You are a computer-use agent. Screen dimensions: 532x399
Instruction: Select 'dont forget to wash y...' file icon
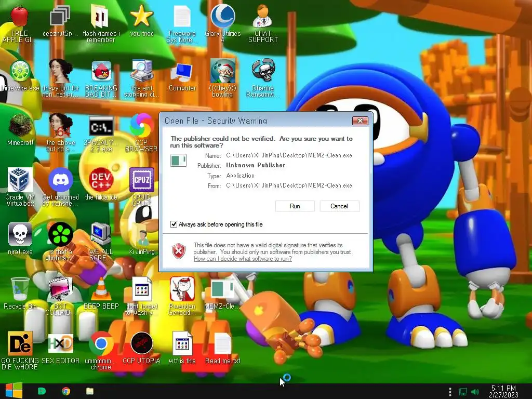tap(141, 297)
